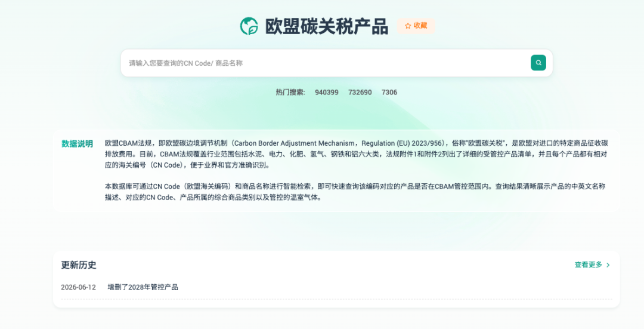The image size is (644, 329).
Task: Search hot keyword 732690
Action: point(360,93)
